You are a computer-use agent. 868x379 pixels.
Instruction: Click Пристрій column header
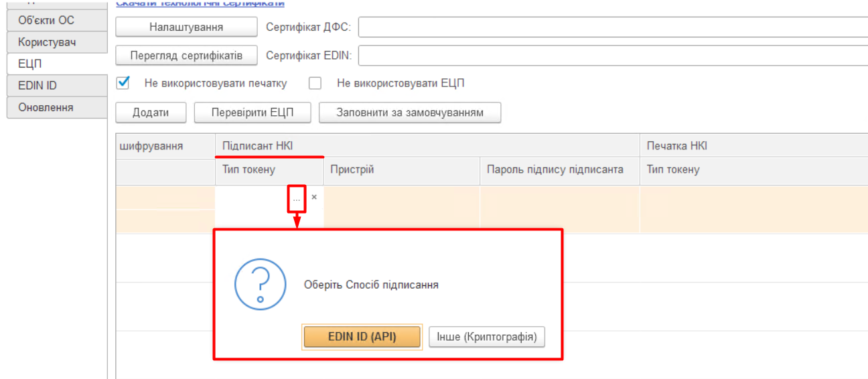click(402, 169)
